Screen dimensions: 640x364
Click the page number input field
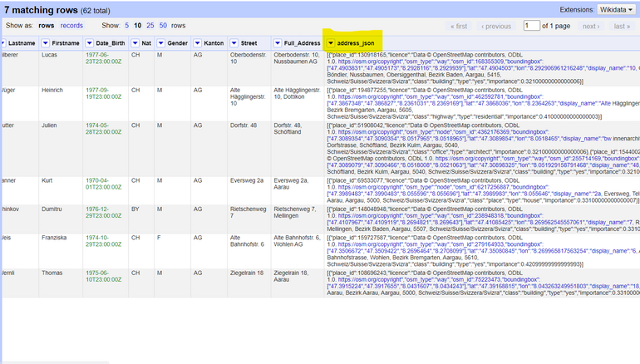tap(531, 26)
